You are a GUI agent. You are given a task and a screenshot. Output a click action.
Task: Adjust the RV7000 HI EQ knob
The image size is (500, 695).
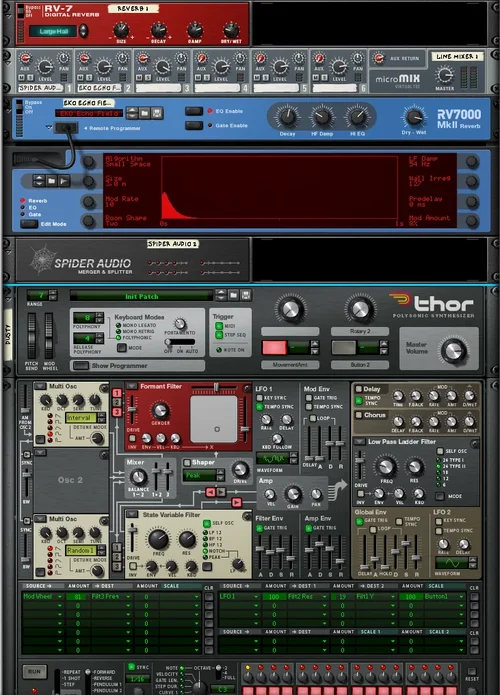(357, 117)
